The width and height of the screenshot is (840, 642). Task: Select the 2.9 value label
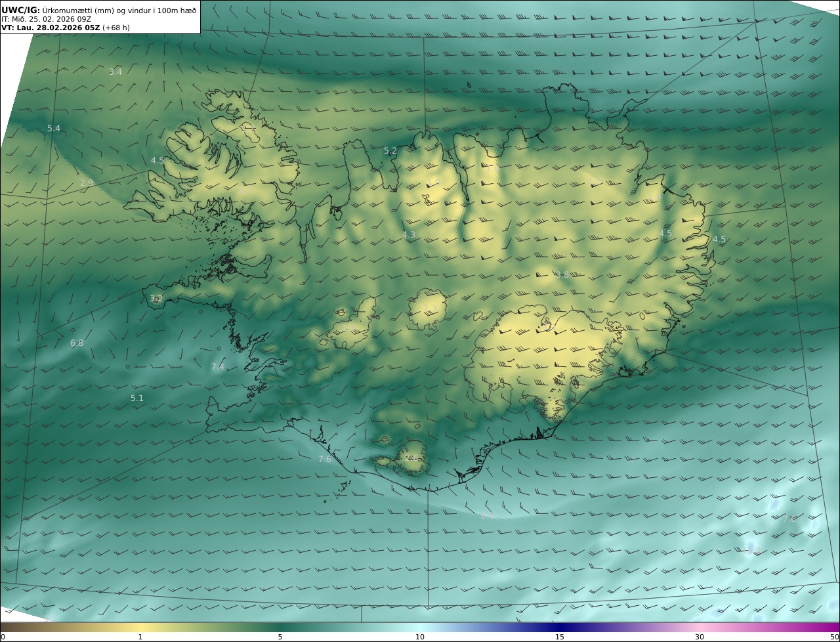87,182
